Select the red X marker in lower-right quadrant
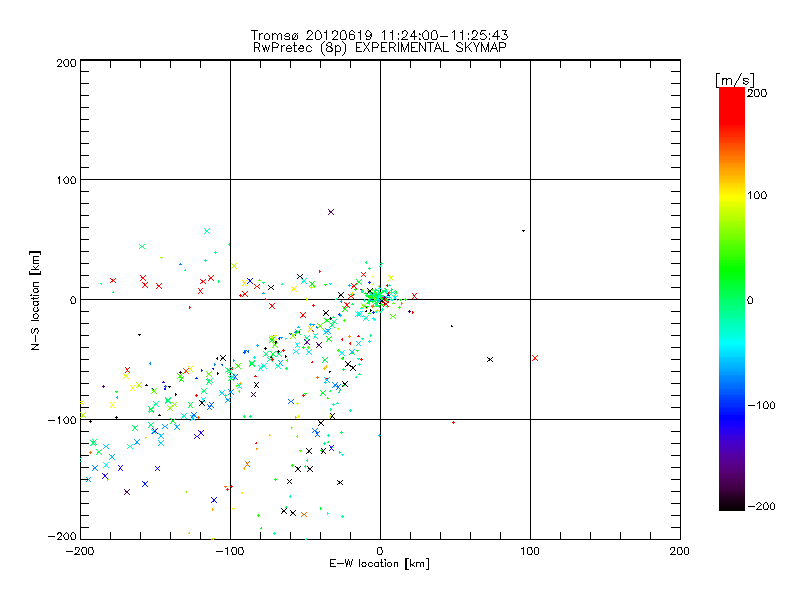 535,358
